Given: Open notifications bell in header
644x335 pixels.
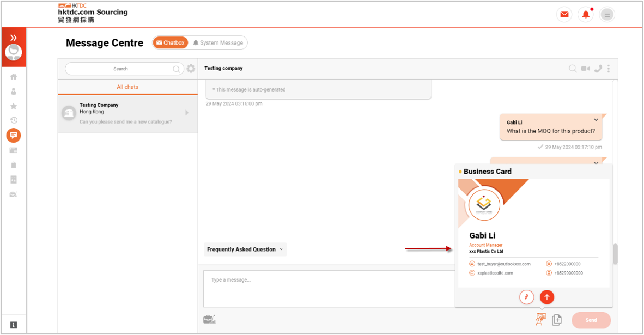Looking at the screenshot, I should click(586, 14).
